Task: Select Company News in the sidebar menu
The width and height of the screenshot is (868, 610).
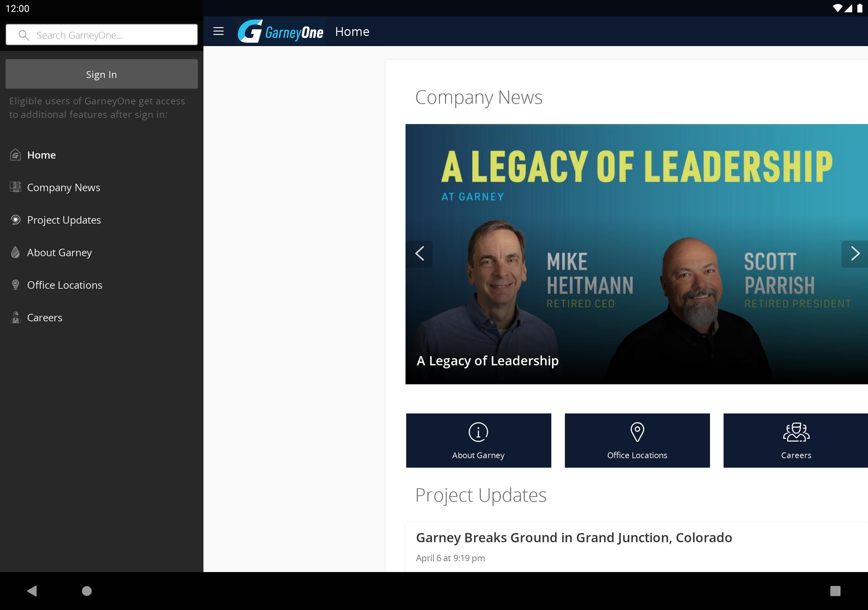Action: click(102, 187)
